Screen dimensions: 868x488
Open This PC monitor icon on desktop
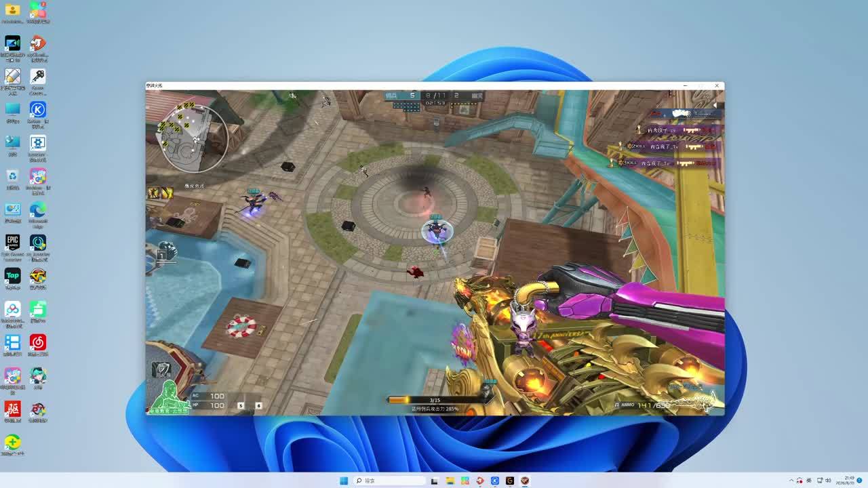click(x=12, y=110)
